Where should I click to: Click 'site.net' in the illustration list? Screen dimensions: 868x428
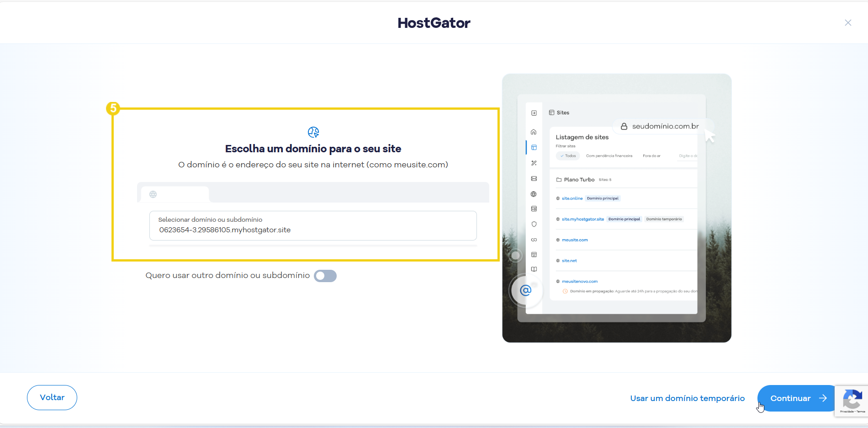569,261
